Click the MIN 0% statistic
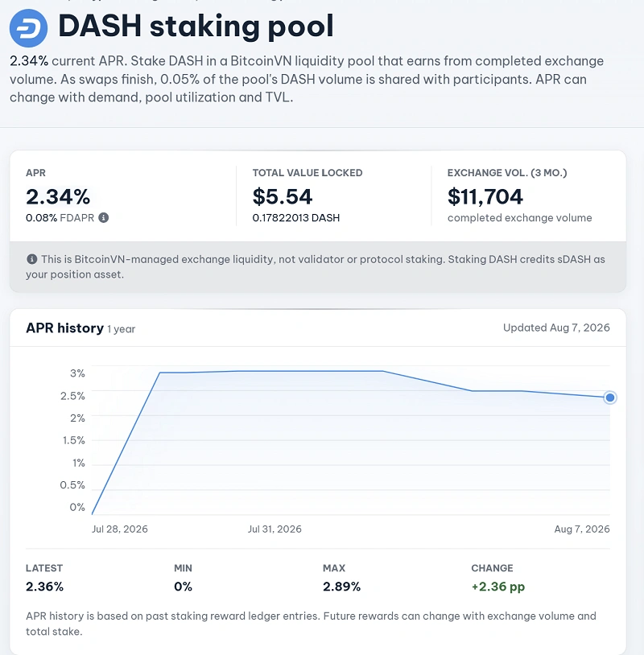This screenshot has height=655, width=644. [183, 578]
